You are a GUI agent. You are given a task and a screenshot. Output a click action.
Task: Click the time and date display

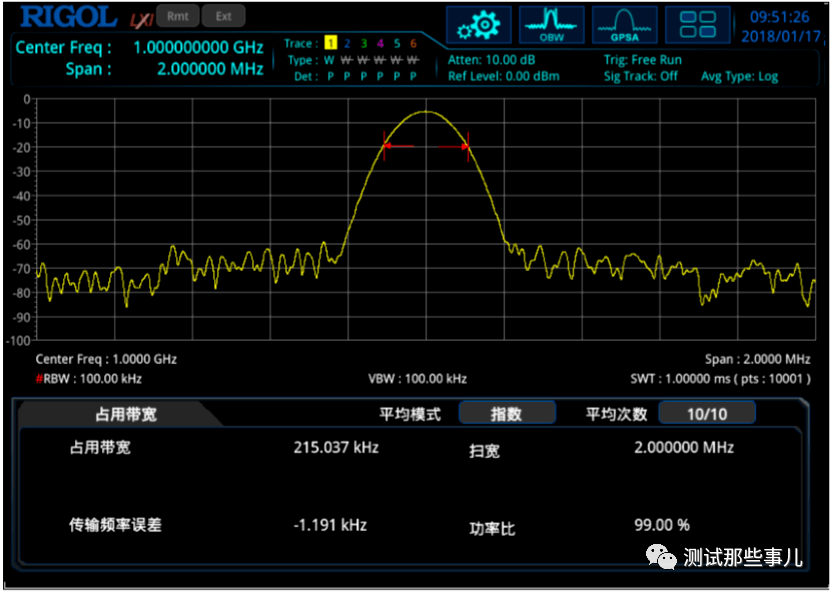780,27
